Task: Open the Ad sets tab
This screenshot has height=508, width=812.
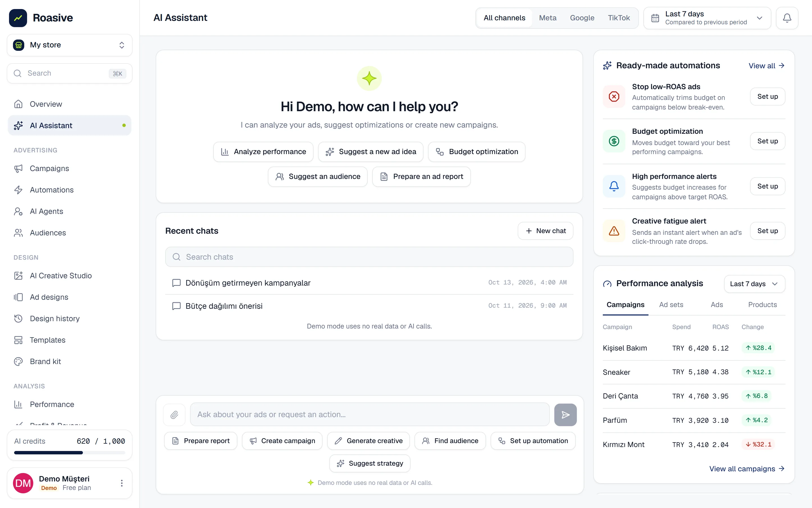Action: pos(671,305)
